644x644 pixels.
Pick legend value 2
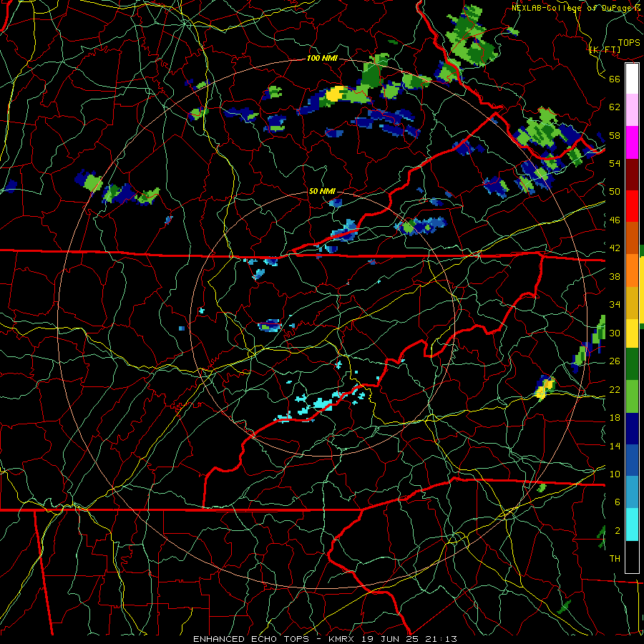click(617, 530)
